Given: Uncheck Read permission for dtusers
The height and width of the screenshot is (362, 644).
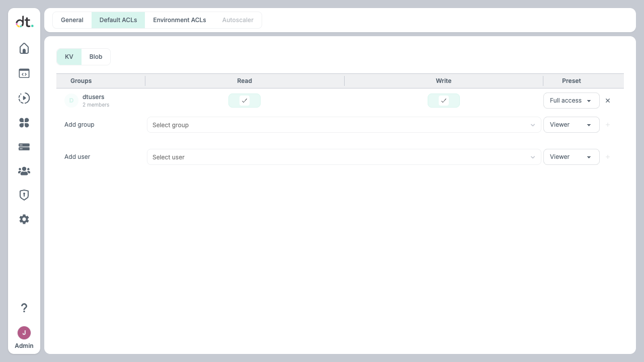Looking at the screenshot, I should click(245, 101).
